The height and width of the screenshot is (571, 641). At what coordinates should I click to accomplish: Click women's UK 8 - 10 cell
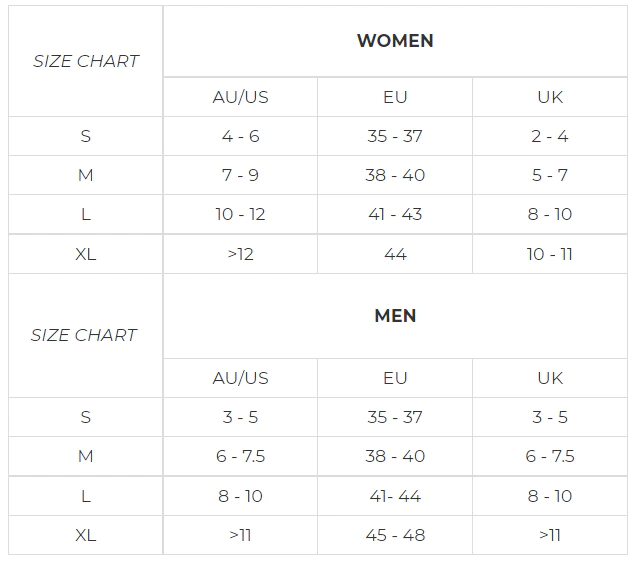point(550,214)
